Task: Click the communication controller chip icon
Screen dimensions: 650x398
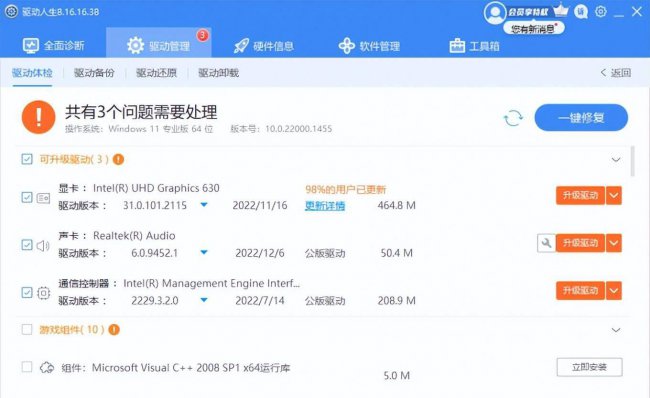Action: point(44,293)
